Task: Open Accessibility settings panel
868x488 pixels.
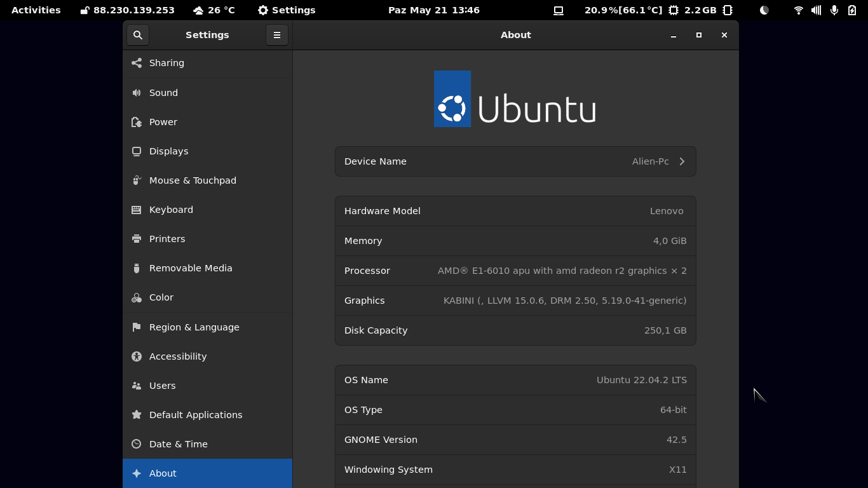Action: click(x=208, y=356)
